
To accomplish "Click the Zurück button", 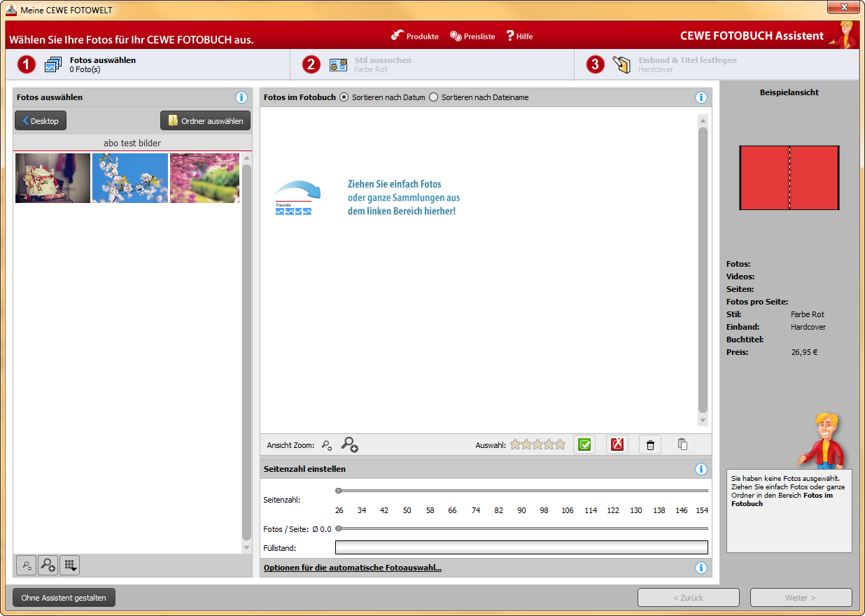I will 688,598.
